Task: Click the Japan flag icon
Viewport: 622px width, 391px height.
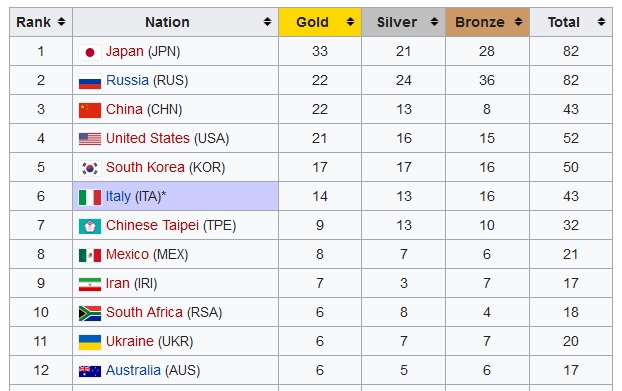Action: (90, 52)
